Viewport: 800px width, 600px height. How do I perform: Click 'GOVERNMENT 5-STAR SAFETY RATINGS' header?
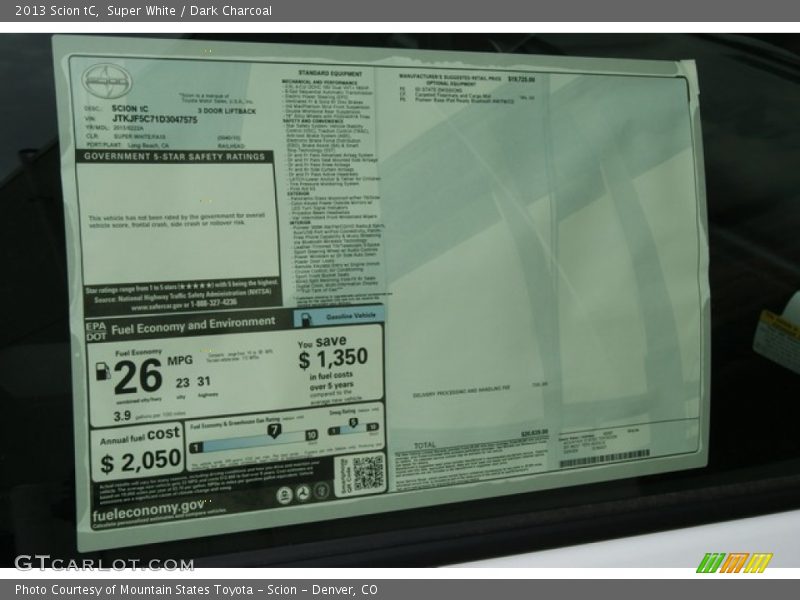pyautogui.click(x=174, y=157)
